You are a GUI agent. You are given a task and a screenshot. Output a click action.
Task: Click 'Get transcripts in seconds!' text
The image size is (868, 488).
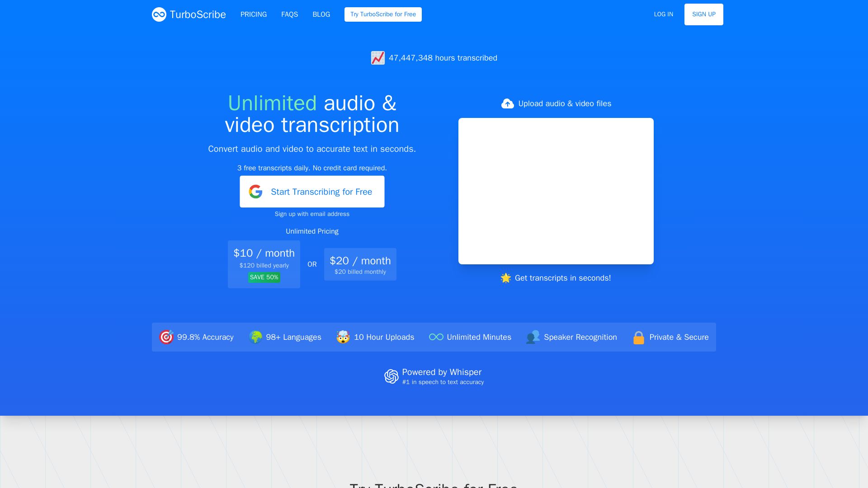pos(563,278)
